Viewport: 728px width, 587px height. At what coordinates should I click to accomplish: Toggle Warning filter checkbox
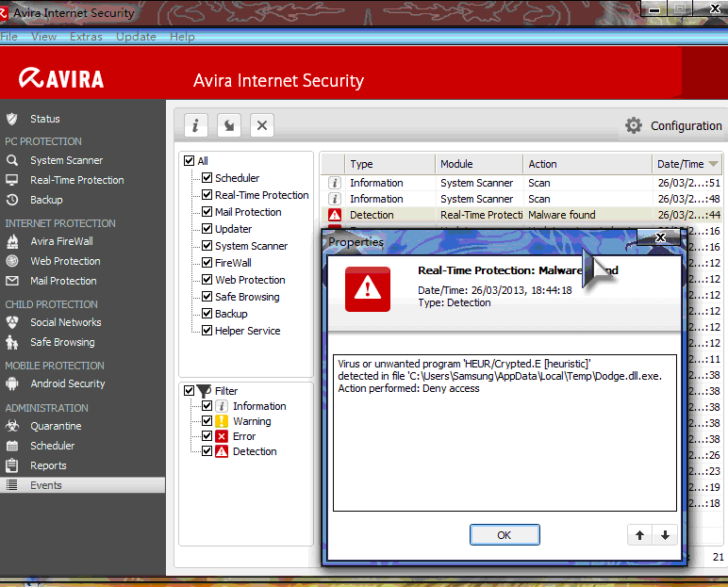click(207, 421)
